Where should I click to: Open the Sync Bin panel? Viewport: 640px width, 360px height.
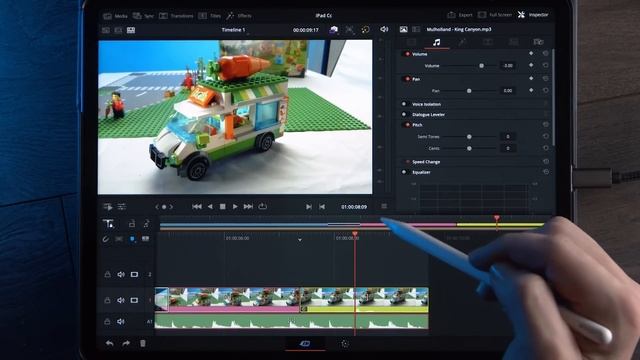[143, 16]
